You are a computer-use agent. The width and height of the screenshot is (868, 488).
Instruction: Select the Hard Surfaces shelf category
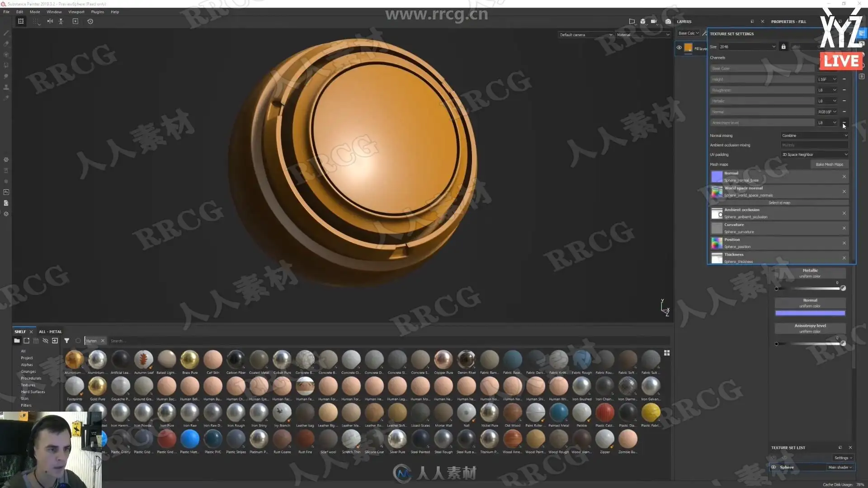tap(33, 392)
